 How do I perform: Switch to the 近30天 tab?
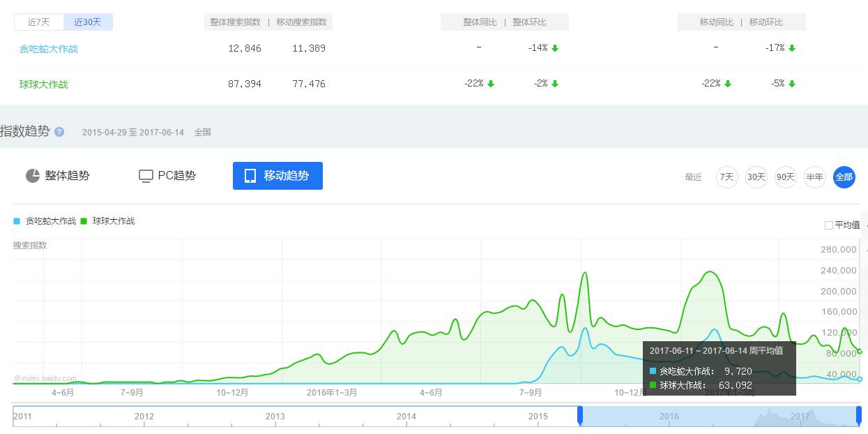88,22
